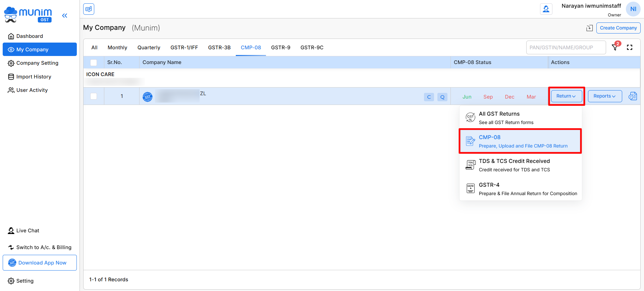Switch to the GSTR-1/IFF tab
644x291 pixels.
[184, 48]
